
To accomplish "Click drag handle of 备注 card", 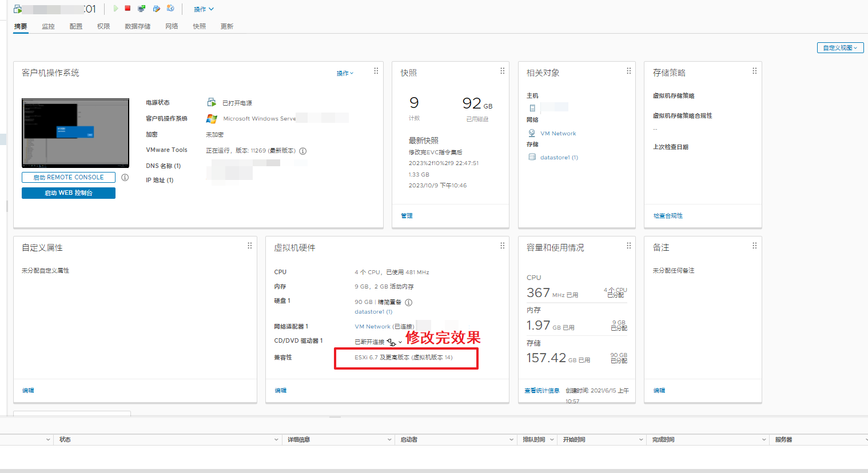I will [x=754, y=246].
